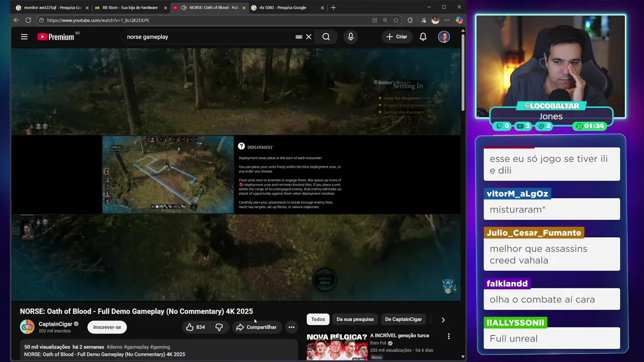
Task: Open options for 'A INCRÍVEL geração turca' video
Action: pyautogui.click(x=449, y=336)
